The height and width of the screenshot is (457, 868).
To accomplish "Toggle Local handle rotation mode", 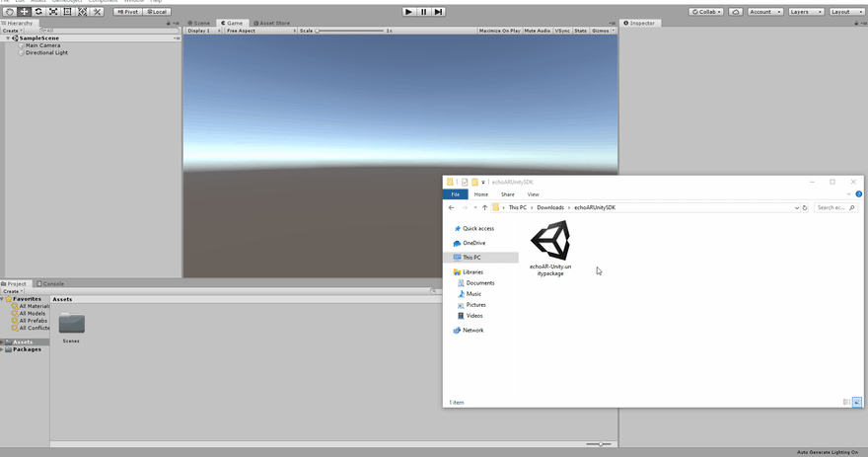I will point(157,12).
